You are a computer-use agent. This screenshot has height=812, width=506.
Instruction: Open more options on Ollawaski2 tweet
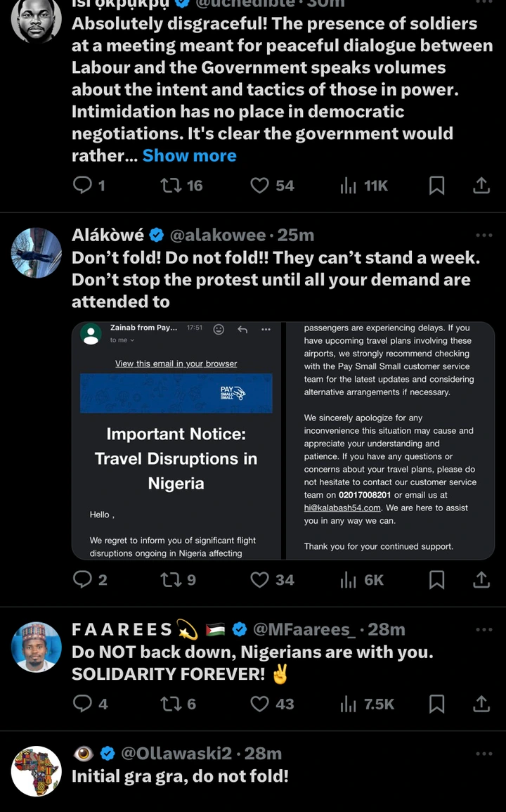click(484, 754)
